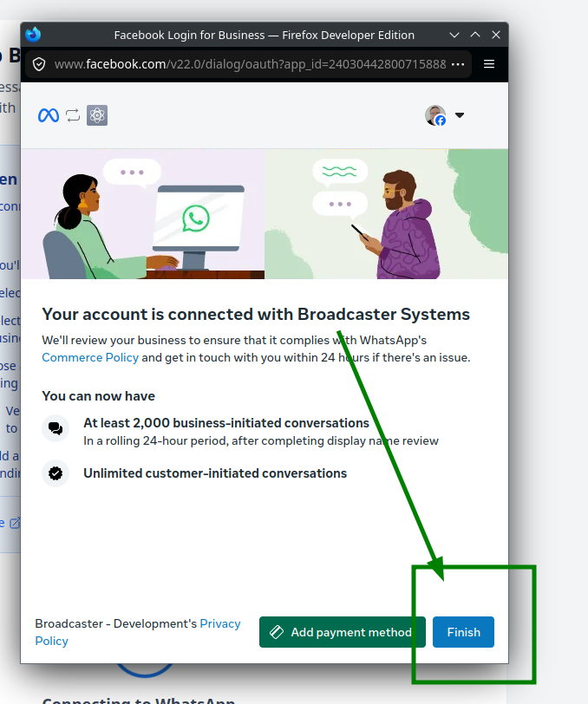Minimize window using down chevron
The image size is (588, 704).
tap(454, 35)
